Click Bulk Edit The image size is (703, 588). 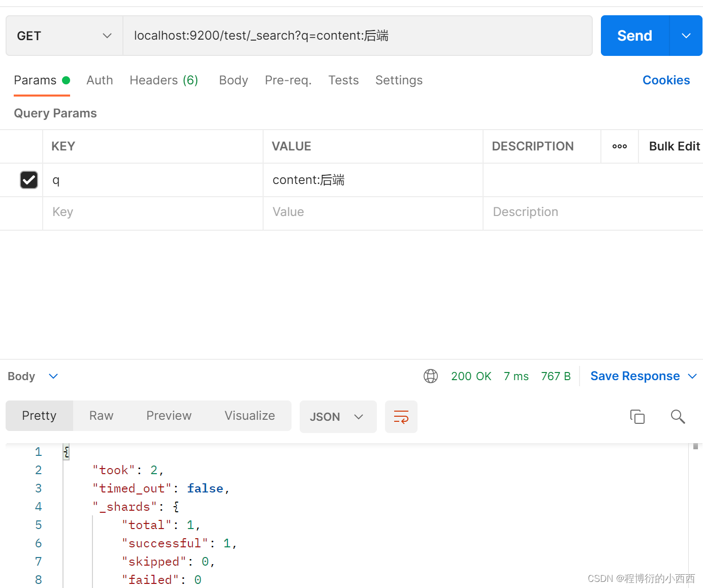tap(675, 146)
